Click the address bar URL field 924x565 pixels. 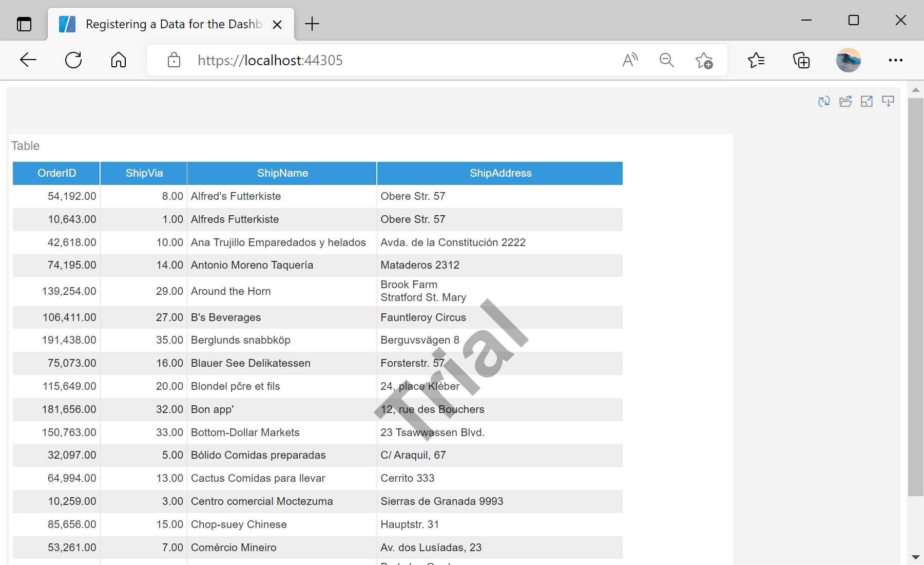(x=359, y=60)
